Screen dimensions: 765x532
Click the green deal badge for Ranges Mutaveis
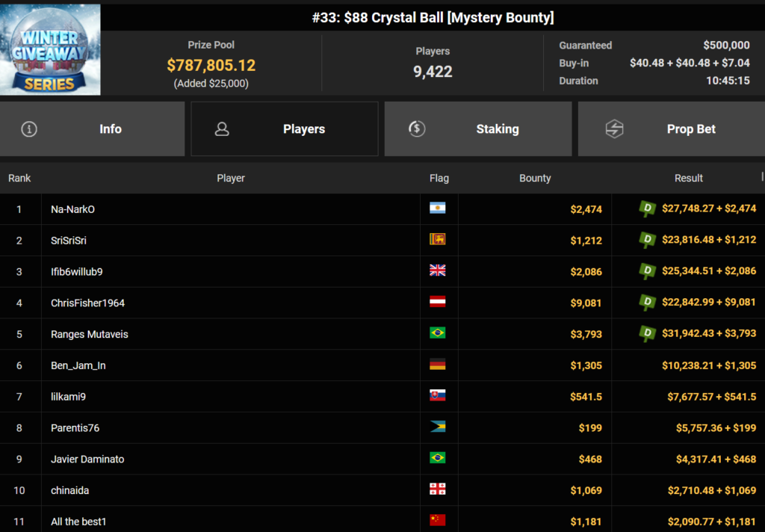tap(647, 334)
